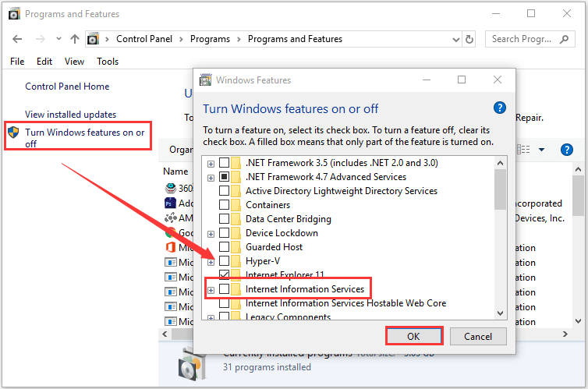Open Control Panel Home link

pyautogui.click(x=67, y=87)
